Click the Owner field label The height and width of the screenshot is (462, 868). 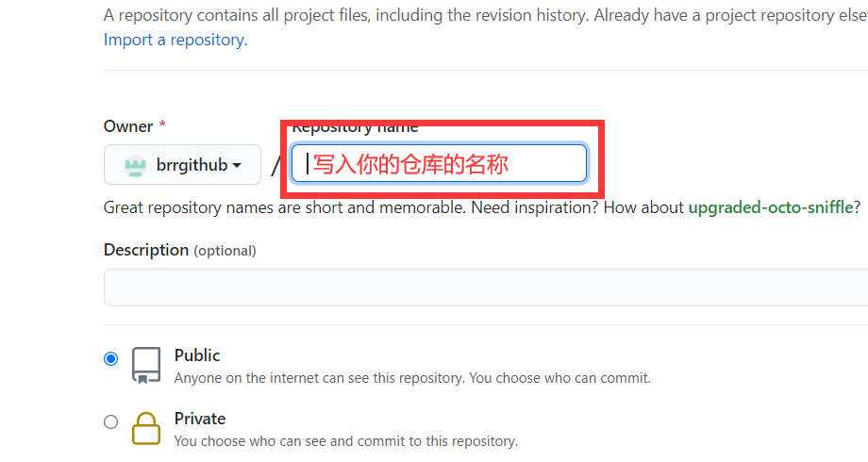[x=128, y=126]
